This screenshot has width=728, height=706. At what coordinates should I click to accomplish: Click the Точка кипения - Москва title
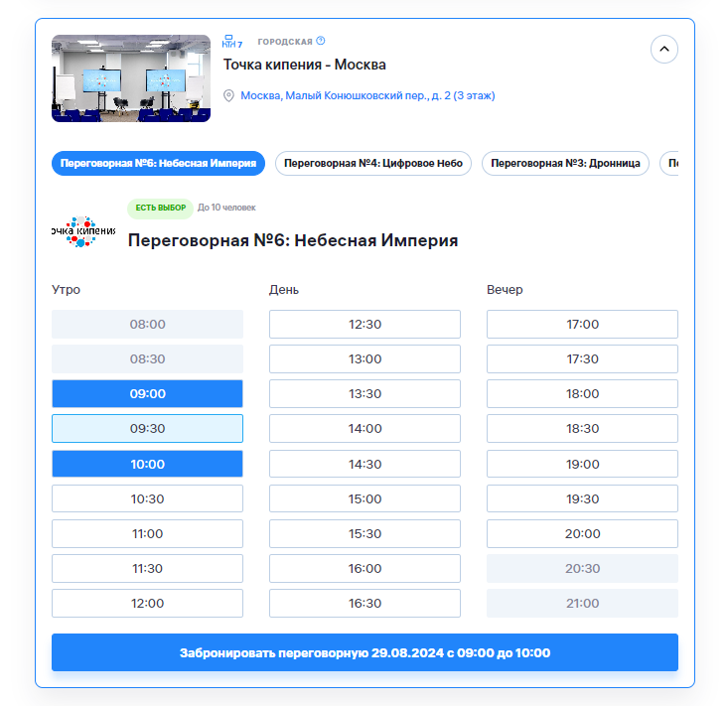(304, 65)
